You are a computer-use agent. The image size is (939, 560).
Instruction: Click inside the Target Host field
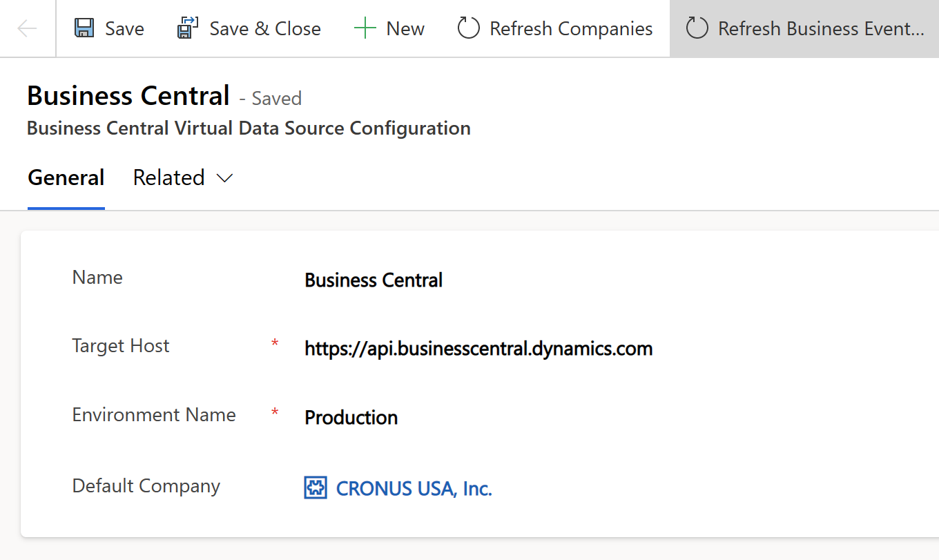click(478, 349)
